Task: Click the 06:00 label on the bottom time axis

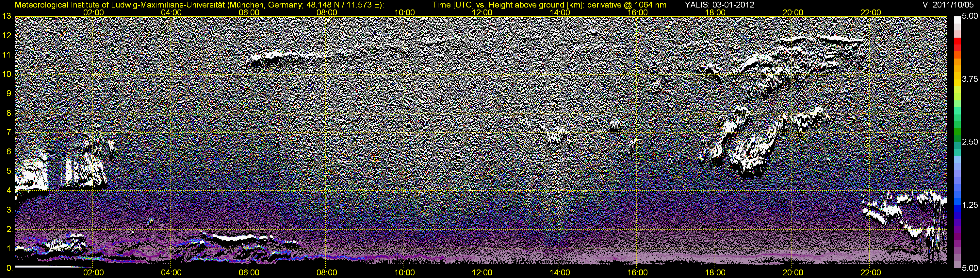Action: (x=249, y=273)
